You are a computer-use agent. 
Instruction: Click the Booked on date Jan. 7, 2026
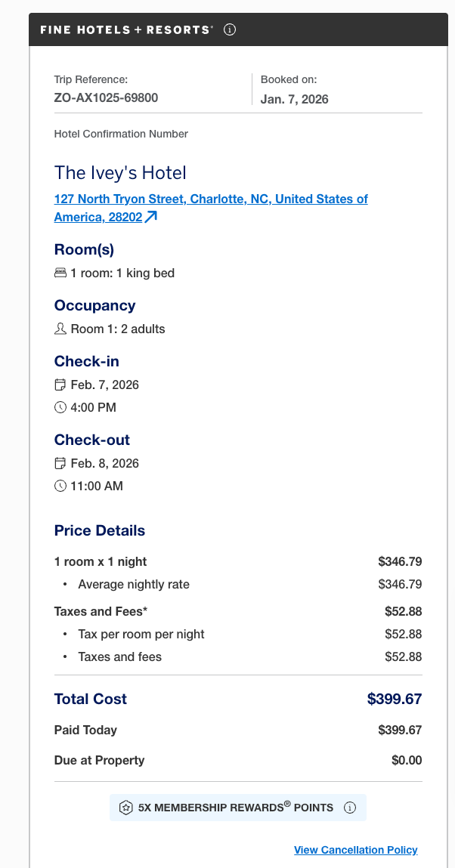tap(295, 99)
